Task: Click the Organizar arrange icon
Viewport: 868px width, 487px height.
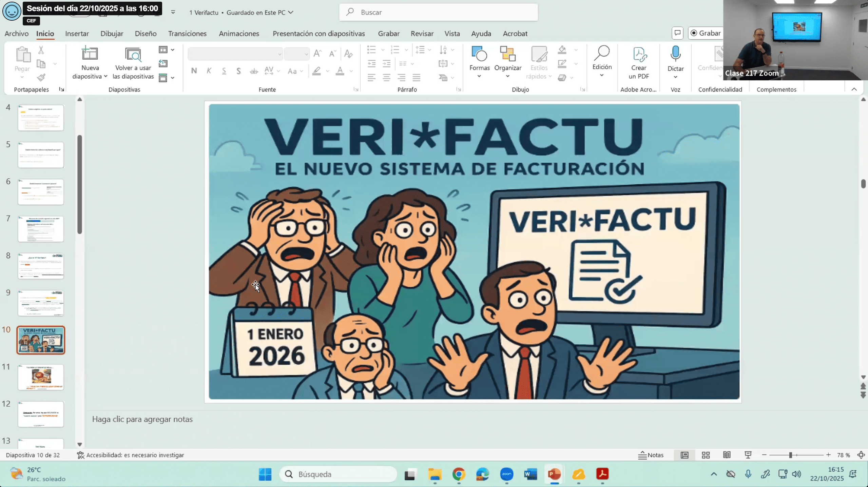Action: [507, 54]
